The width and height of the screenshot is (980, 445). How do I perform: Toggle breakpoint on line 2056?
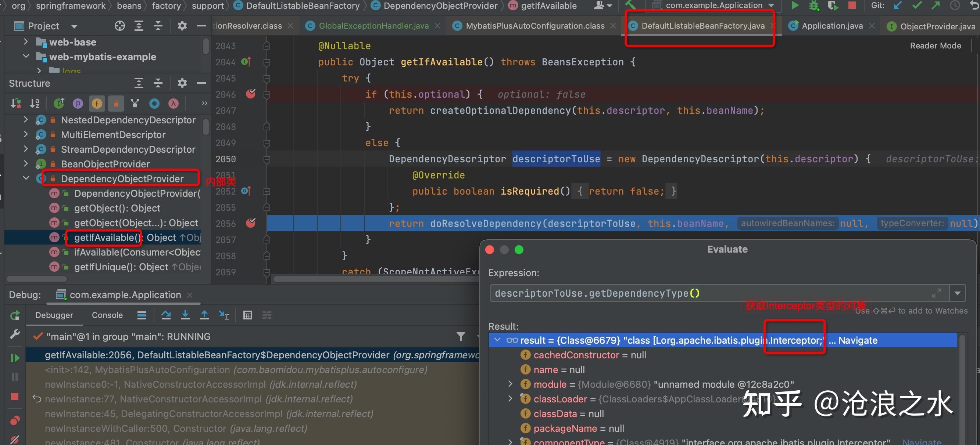pyautogui.click(x=251, y=223)
